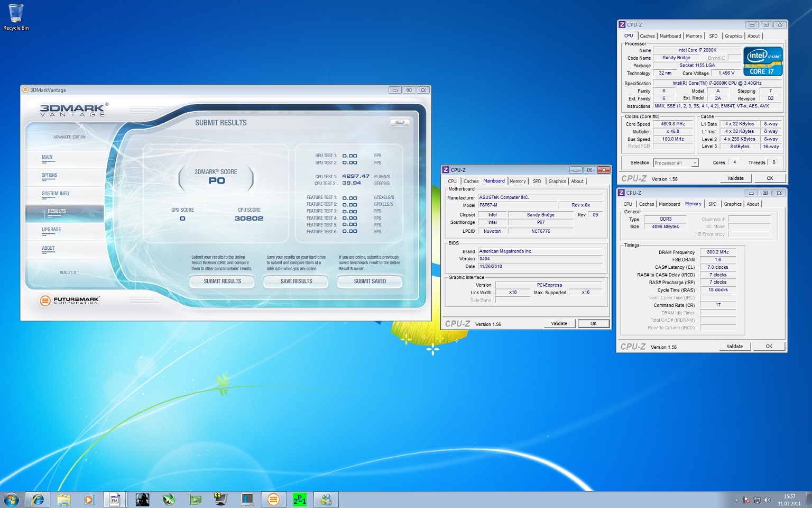Viewport: 812px width, 508px height.
Task: Open ABOUT in 3DMark Vantage sidebar
Action: [x=48, y=248]
